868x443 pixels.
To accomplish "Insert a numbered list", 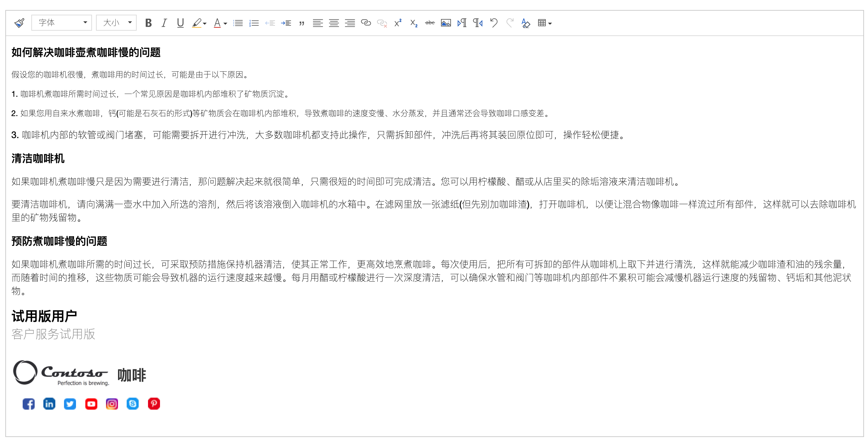I will pyautogui.click(x=254, y=23).
